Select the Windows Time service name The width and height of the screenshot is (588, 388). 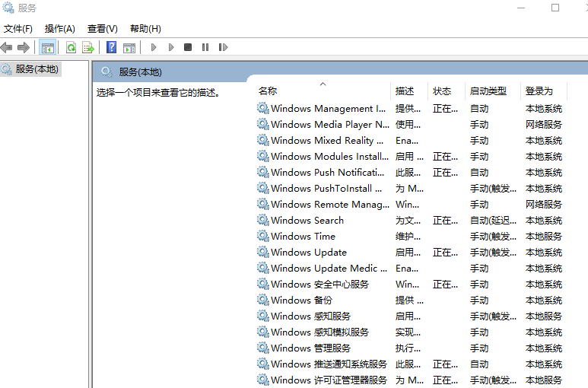(x=303, y=237)
